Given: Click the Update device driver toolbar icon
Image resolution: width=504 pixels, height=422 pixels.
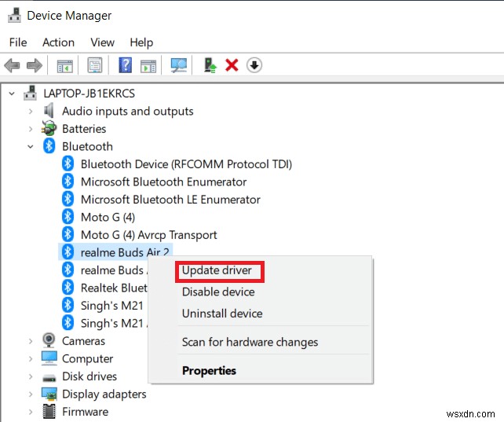Looking at the screenshot, I should tap(210, 65).
